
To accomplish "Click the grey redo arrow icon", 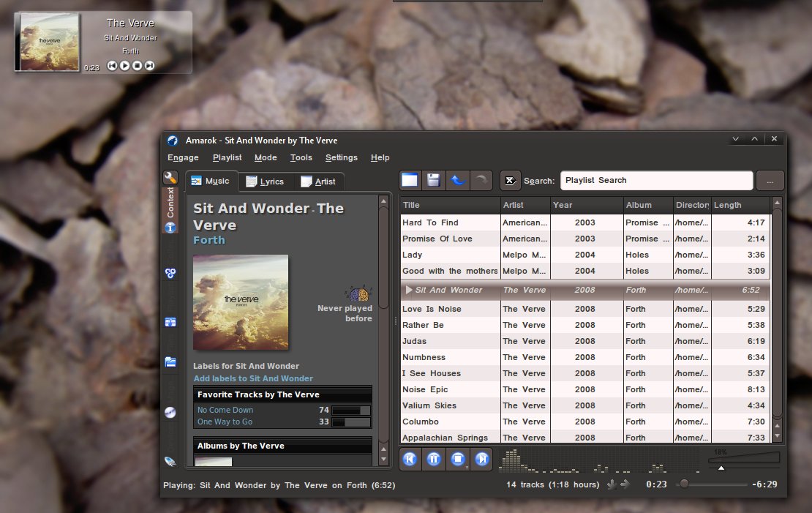I will [x=481, y=180].
